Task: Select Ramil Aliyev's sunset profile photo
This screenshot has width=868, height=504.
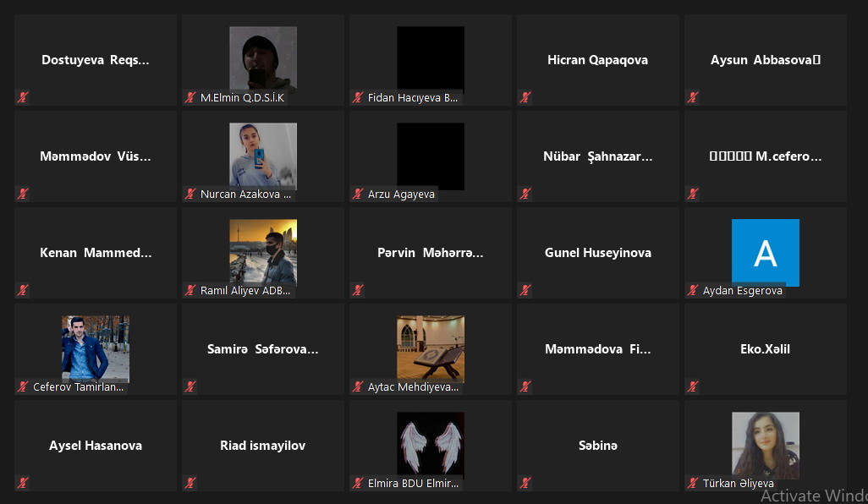Action: coord(263,252)
